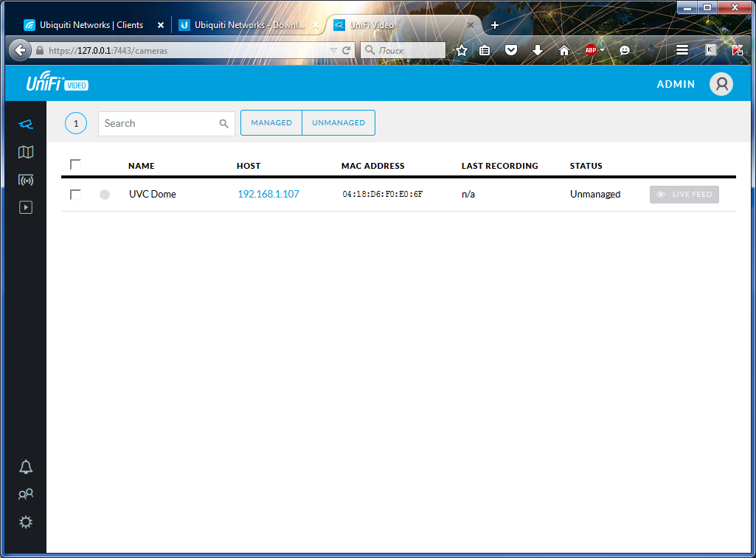The width and height of the screenshot is (756, 558).
Task: Open the Settings gear icon
Action: coord(26,522)
